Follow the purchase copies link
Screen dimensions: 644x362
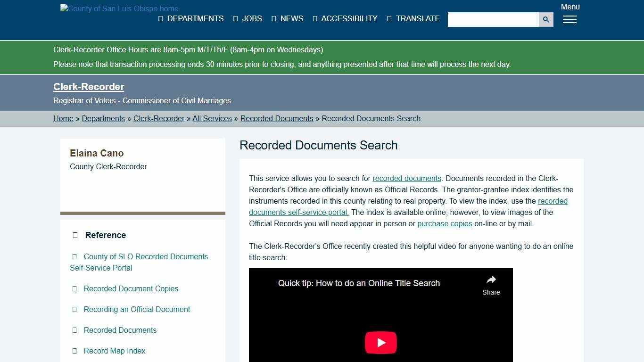[445, 223]
